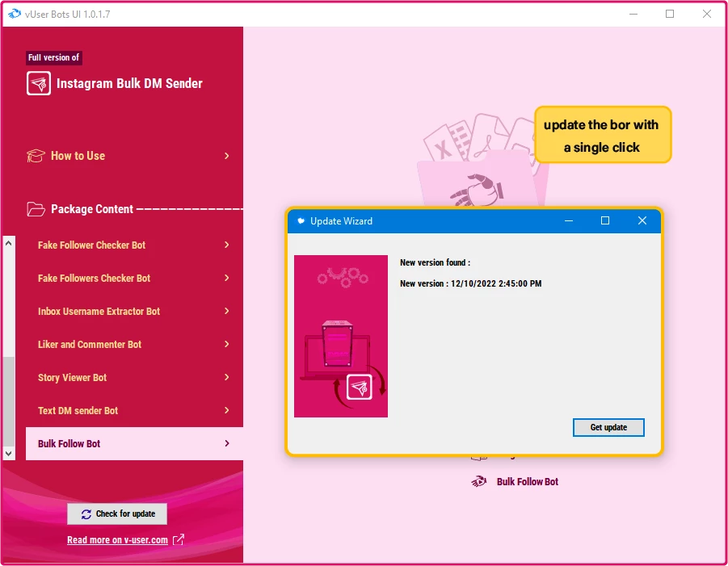Select the highlighted Bulk Follow Bot item
Screen dimensions: 728x566
pos(134,443)
